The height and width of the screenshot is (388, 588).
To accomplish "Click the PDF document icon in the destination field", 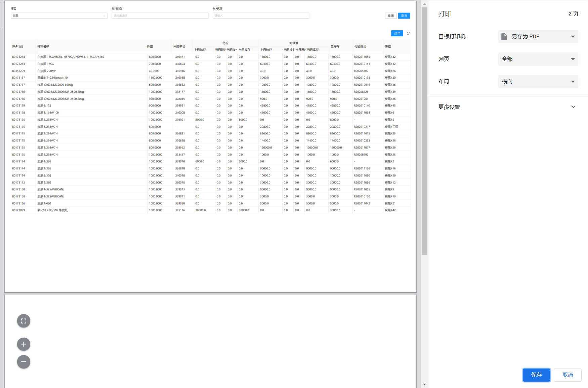I will [x=504, y=37].
